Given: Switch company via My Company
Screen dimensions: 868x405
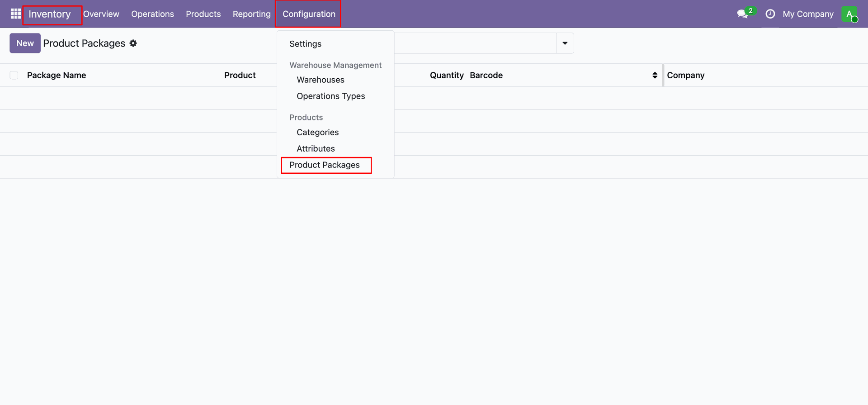Looking at the screenshot, I should [x=808, y=14].
